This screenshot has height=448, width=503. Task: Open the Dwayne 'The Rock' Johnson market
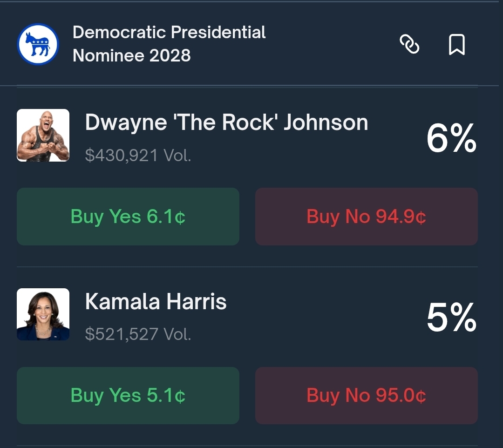226,122
